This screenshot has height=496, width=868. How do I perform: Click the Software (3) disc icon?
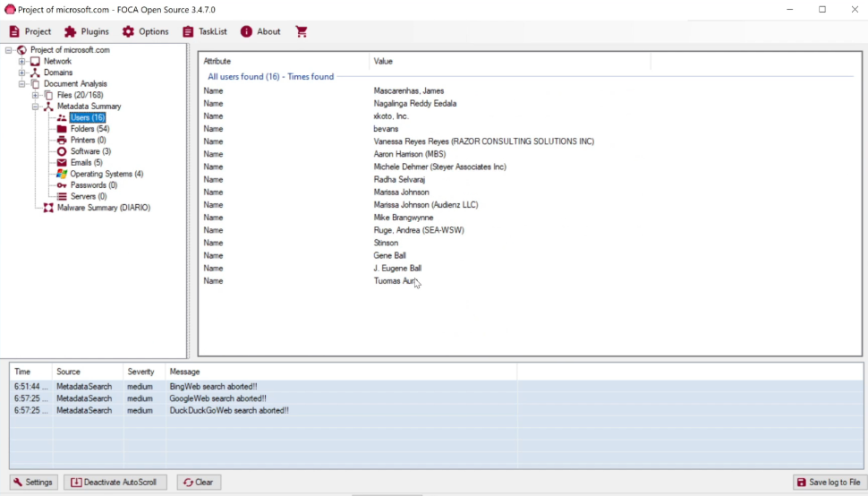pos(62,151)
